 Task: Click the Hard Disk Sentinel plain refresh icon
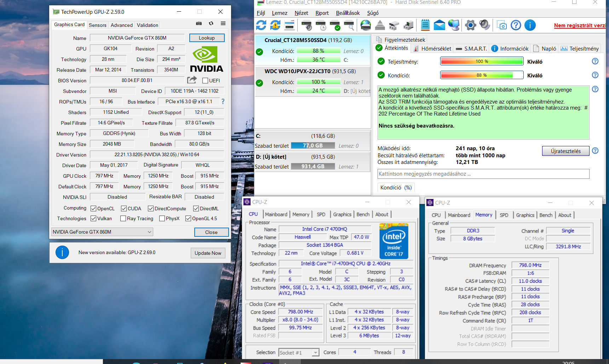[261, 25]
